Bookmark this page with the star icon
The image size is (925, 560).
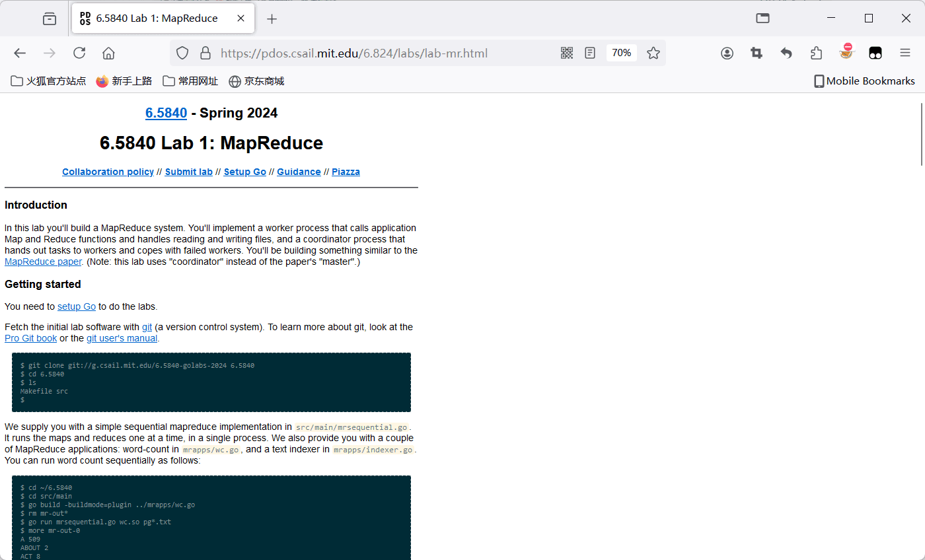[653, 53]
